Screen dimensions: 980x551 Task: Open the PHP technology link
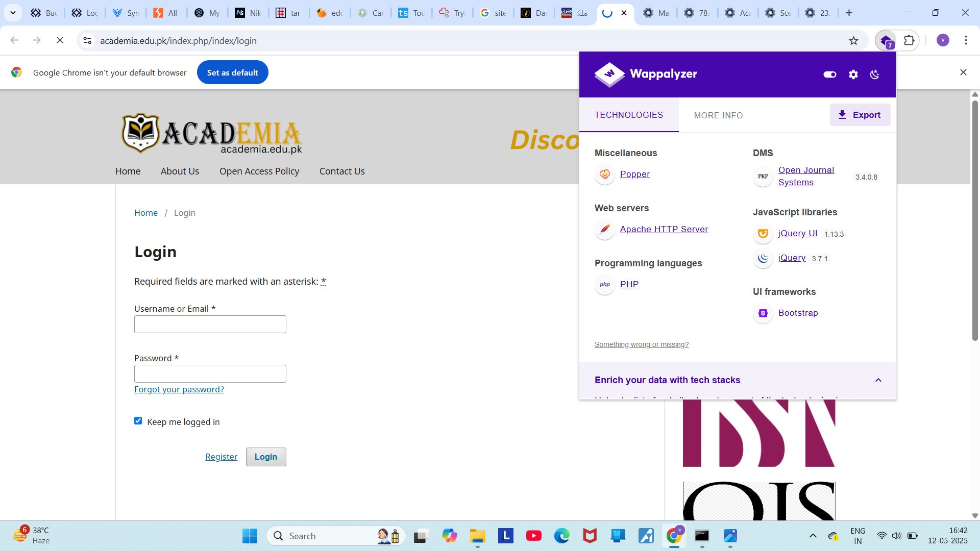629,284
